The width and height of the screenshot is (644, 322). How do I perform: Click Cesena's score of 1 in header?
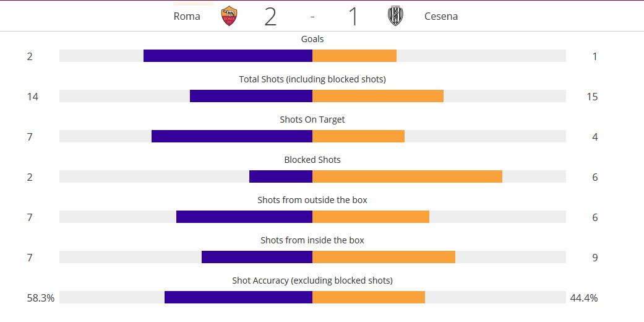(353, 17)
